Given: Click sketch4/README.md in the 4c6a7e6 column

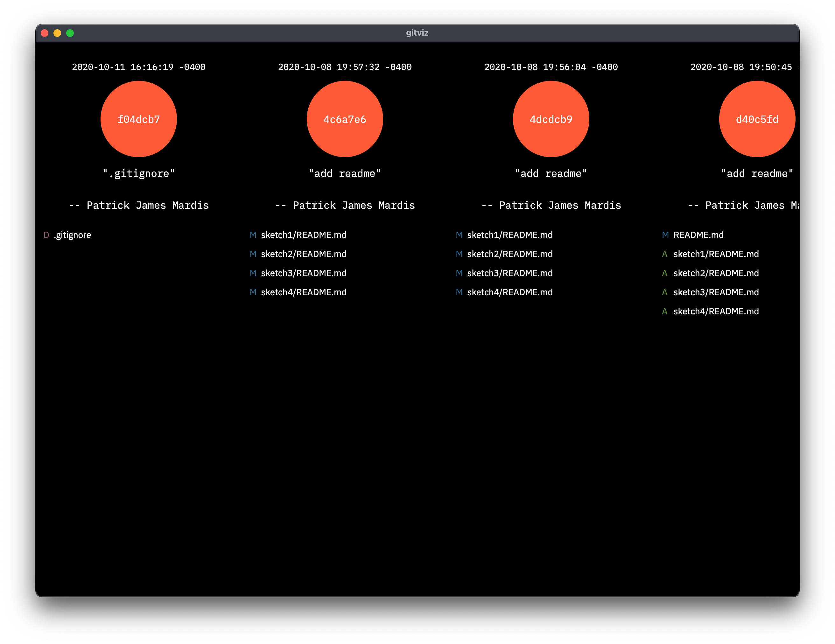Looking at the screenshot, I should click(304, 292).
